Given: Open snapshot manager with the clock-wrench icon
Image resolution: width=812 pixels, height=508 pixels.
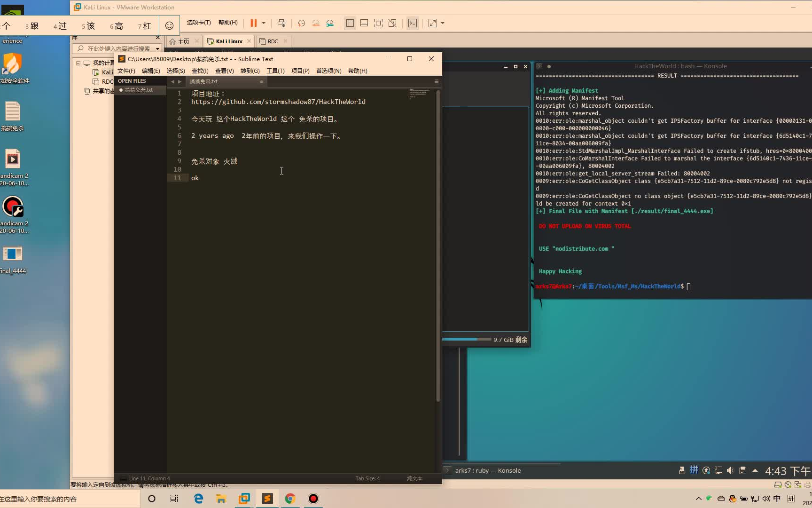Looking at the screenshot, I should [x=330, y=23].
